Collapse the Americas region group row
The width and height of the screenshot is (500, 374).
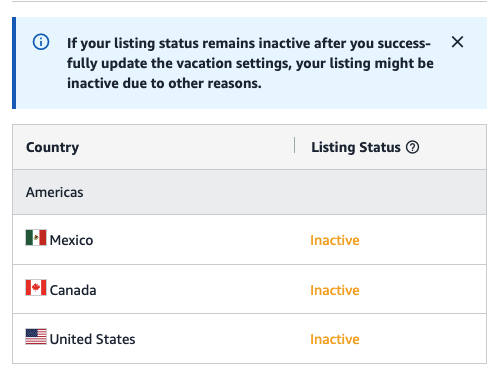[x=249, y=192]
